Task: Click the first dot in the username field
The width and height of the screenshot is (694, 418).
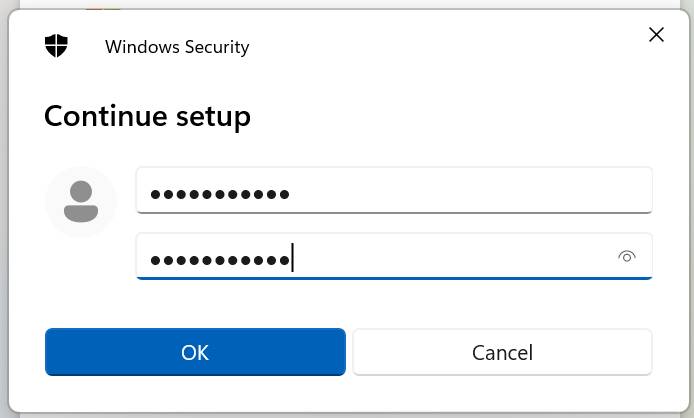Action: pos(155,194)
